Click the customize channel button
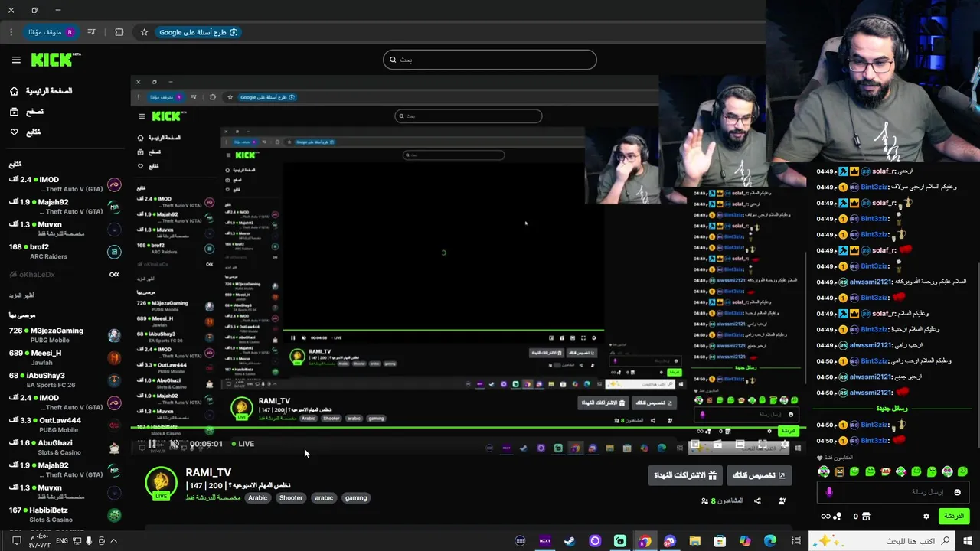The width and height of the screenshot is (980, 551). coord(759,475)
